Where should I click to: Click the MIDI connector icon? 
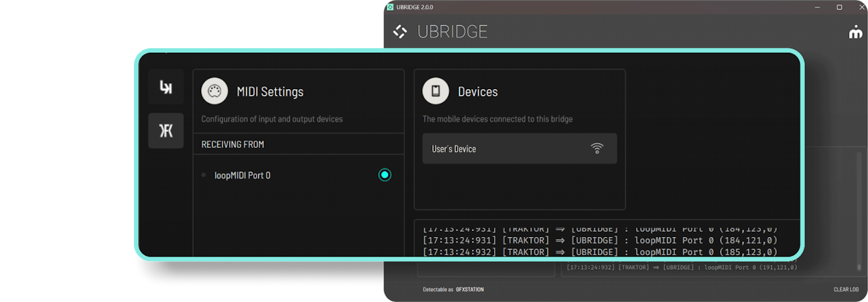coord(214,92)
